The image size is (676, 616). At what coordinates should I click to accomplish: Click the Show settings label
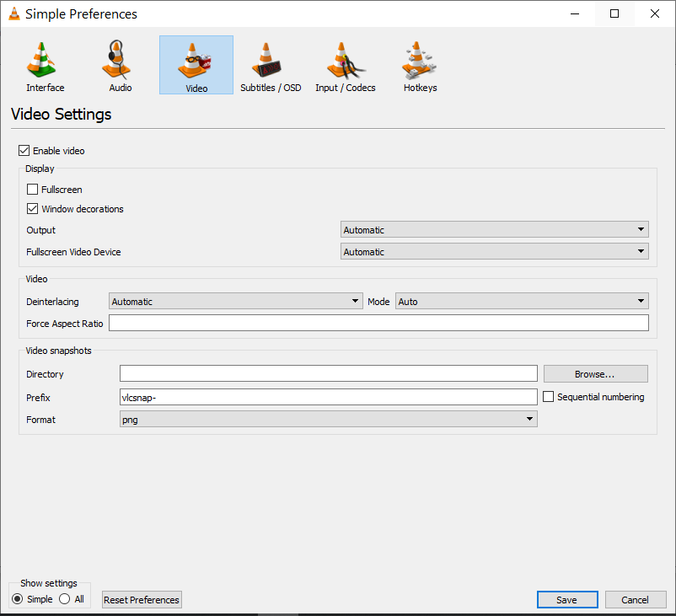click(x=49, y=583)
